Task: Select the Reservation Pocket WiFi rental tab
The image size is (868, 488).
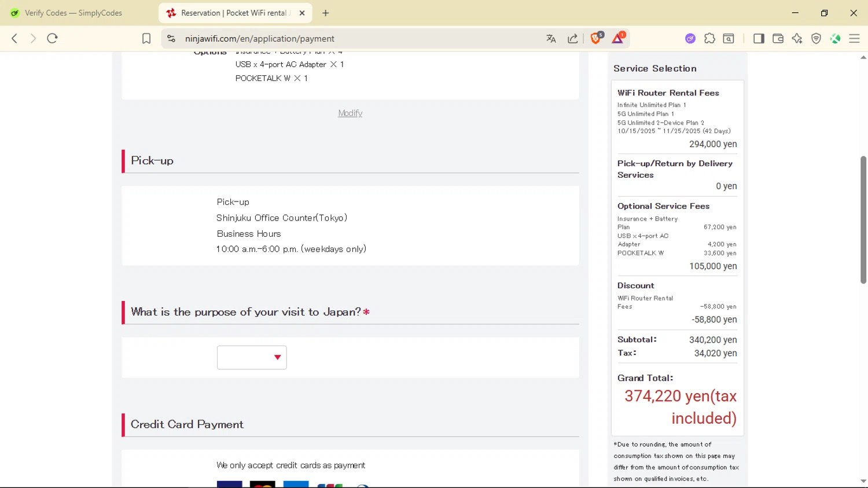Action: pyautogui.click(x=236, y=13)
